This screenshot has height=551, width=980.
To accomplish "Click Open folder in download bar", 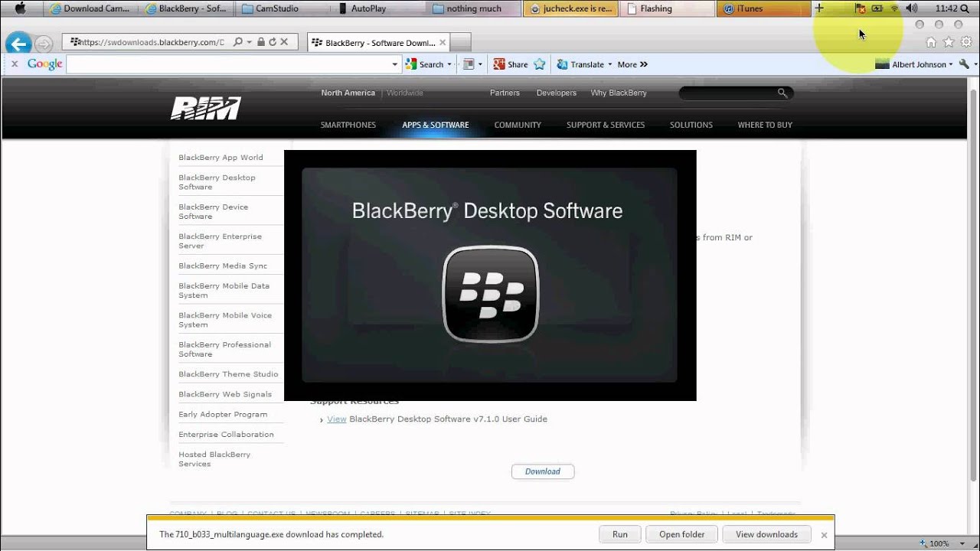I will [x=681, y=534].
